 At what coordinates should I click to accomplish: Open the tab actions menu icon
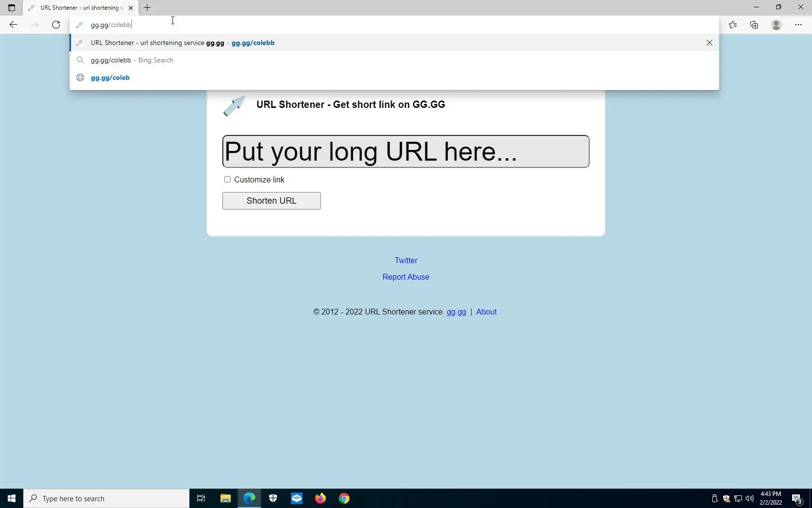12,8
